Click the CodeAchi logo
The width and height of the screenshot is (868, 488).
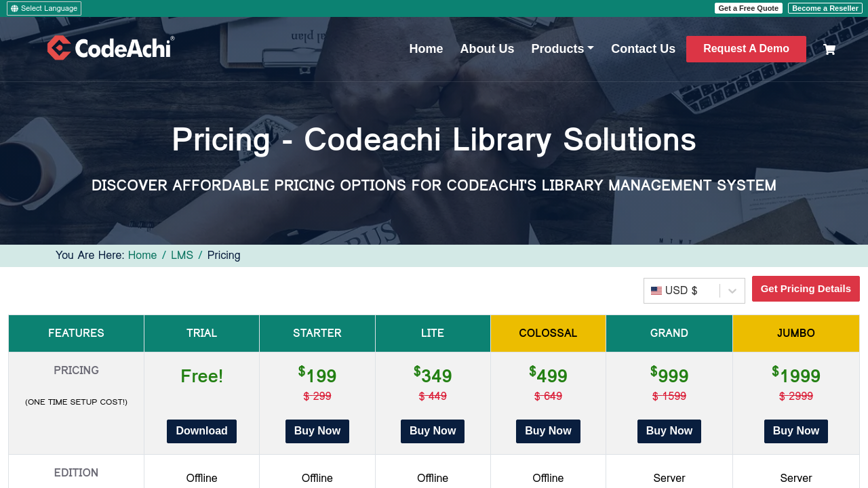click(x=111, y=48)
